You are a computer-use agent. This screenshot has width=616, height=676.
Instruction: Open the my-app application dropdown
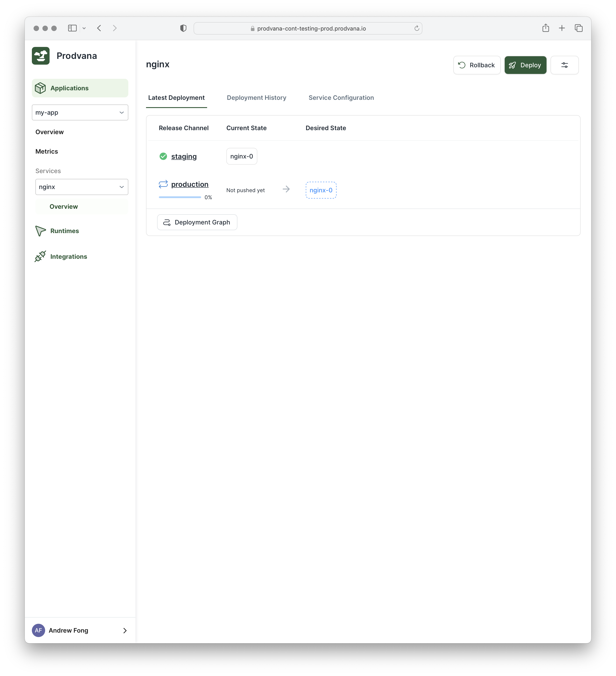click(x=80, y=112)
